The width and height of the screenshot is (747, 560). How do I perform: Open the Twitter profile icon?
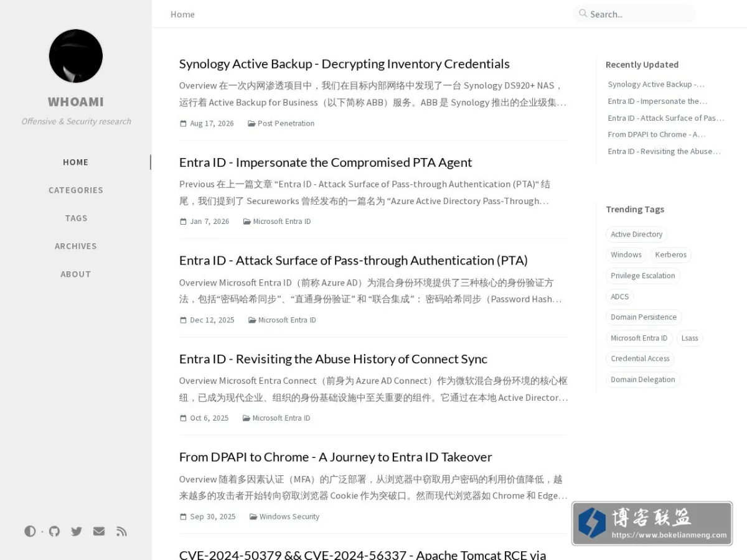pyautogui.click(x=77, y=531)
